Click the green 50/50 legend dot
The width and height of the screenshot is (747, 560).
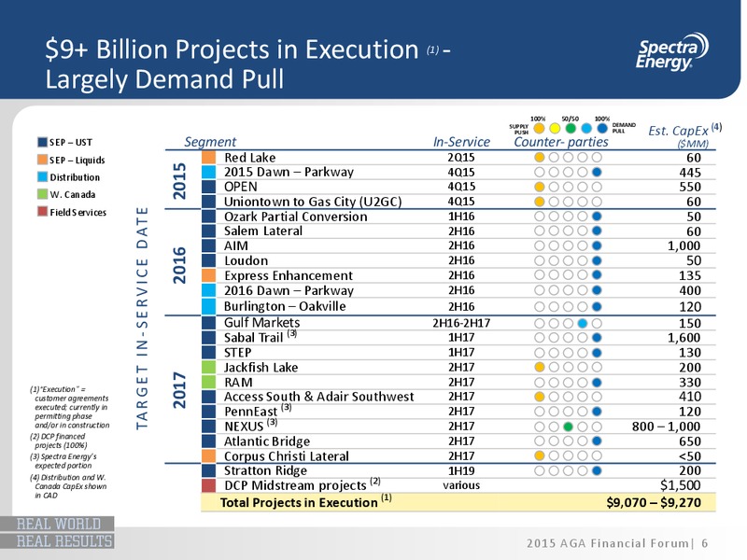(571, 128)
